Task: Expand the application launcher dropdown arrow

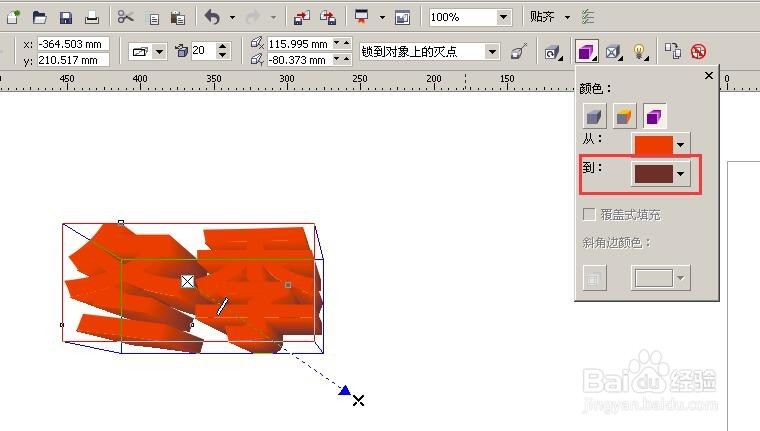Action: [382, 18]
